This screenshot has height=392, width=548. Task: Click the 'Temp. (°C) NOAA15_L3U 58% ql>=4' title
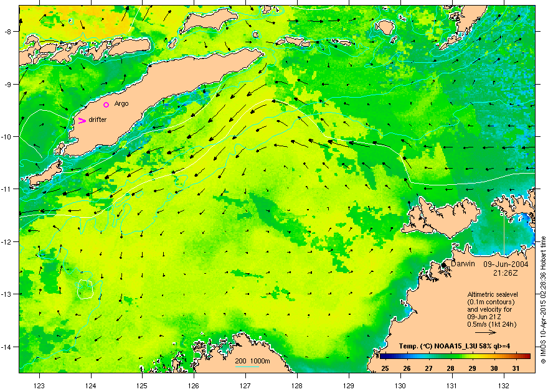455,347
